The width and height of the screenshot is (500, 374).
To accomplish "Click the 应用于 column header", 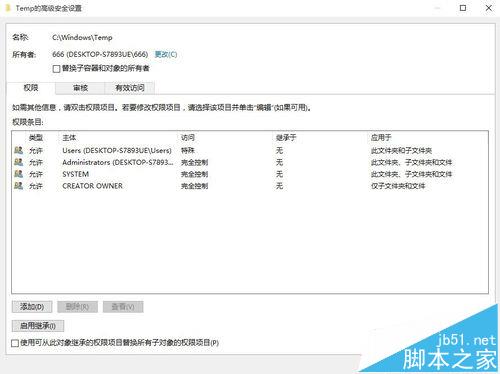I will pyautogui.click(x=381, y=137).
